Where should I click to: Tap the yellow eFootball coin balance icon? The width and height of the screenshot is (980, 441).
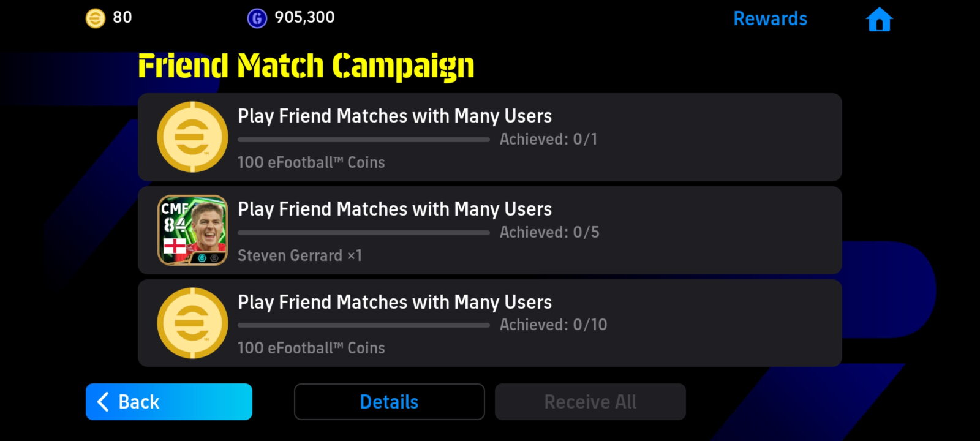95,18
